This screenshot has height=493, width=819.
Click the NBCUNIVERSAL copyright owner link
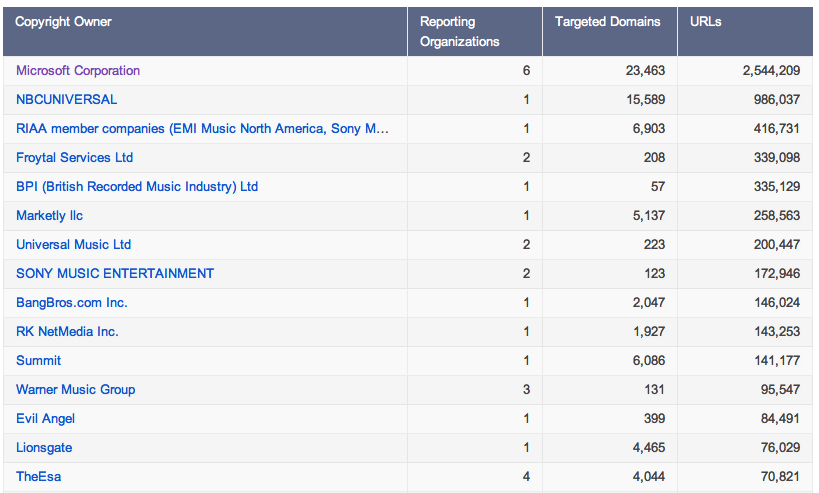pos(67,100)
